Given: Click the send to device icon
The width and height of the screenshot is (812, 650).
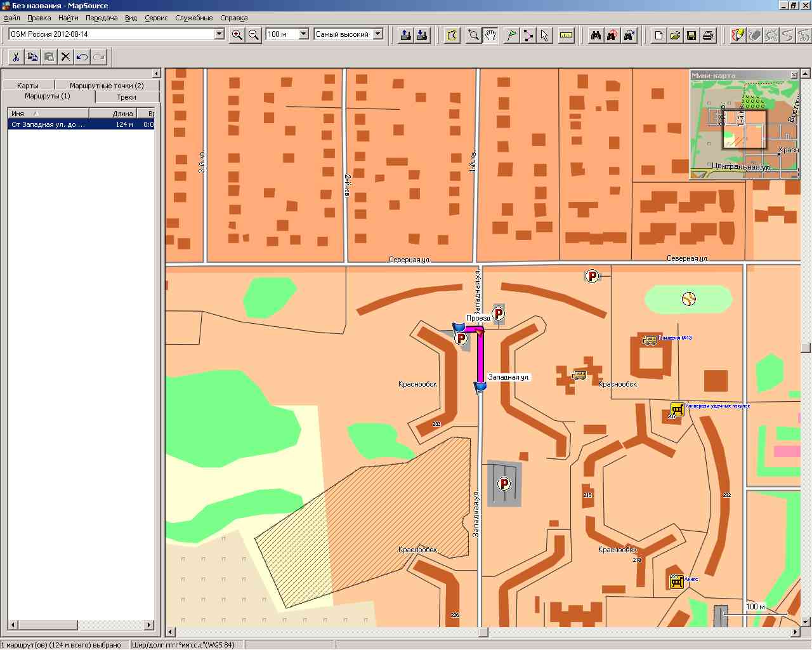Looking at the screenshot, I should 405,35.
